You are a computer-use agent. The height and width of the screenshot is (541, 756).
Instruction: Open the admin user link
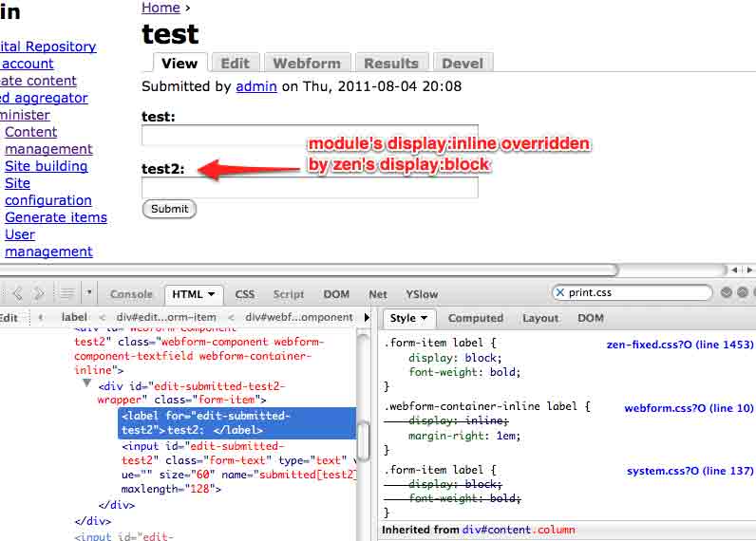[256, 86]
